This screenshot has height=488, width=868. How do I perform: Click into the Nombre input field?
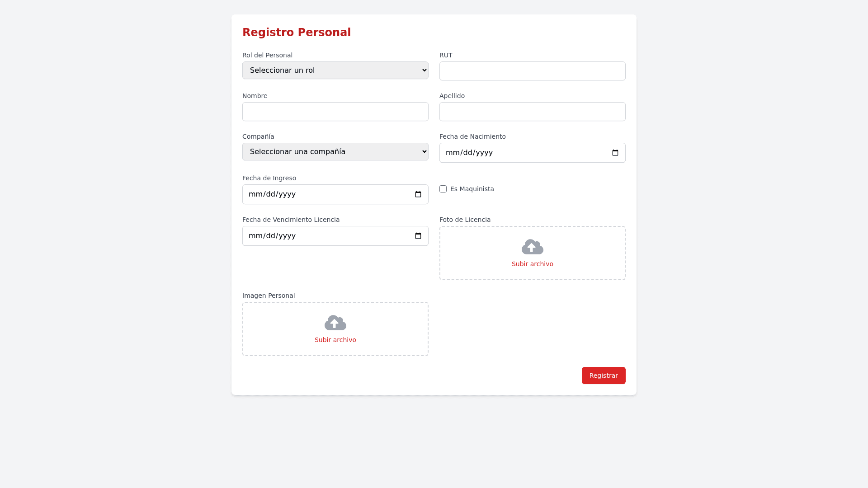point(335,112)
